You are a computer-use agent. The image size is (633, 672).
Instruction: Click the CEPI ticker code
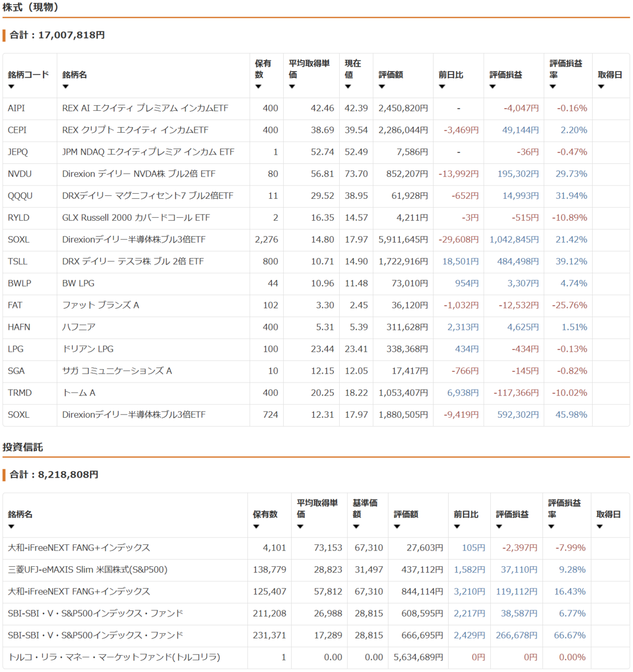click(17, 130)
